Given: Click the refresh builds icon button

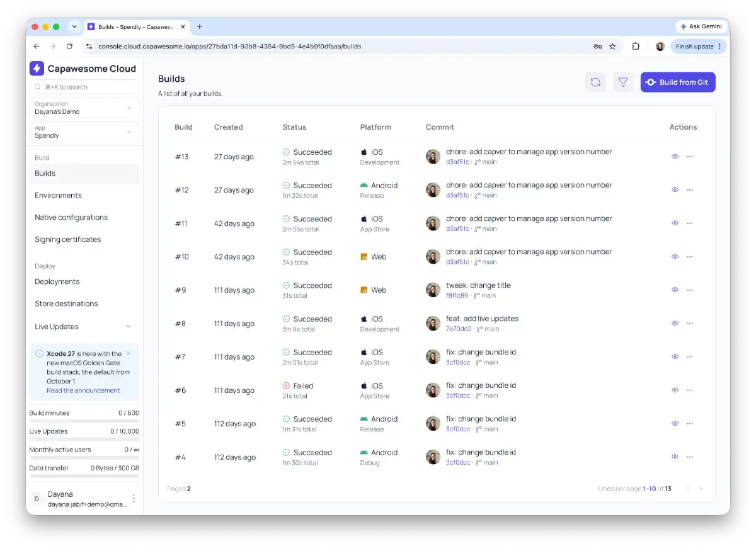Looking at the screenshot, I should 595,82.
